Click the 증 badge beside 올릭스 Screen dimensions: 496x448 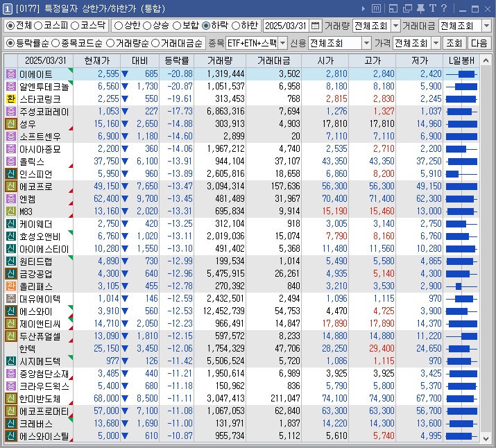pos(11,162)
